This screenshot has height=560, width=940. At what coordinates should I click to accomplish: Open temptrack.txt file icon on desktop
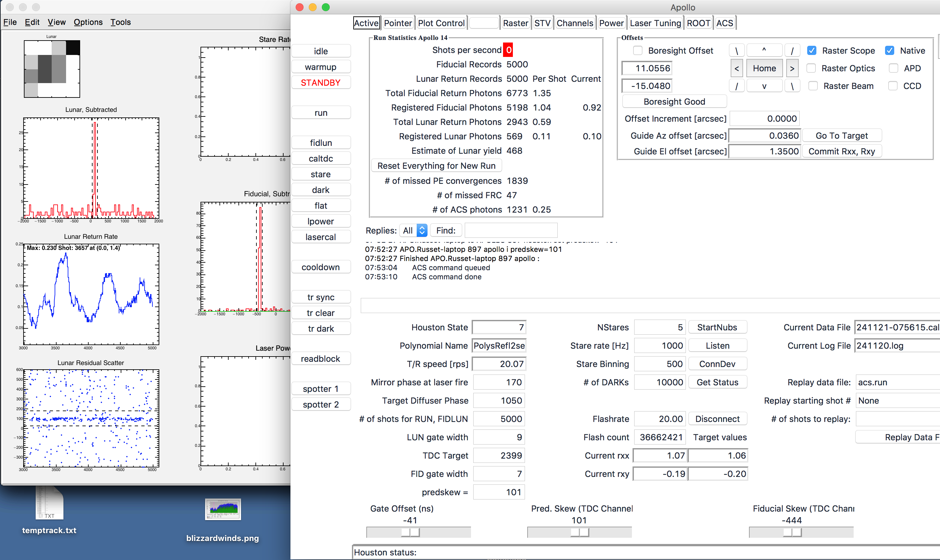tap(49, 503)
